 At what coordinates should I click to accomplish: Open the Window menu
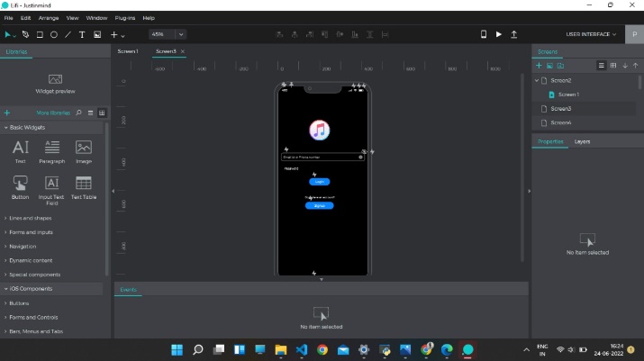pyautogui.click(x=96, y=18)
